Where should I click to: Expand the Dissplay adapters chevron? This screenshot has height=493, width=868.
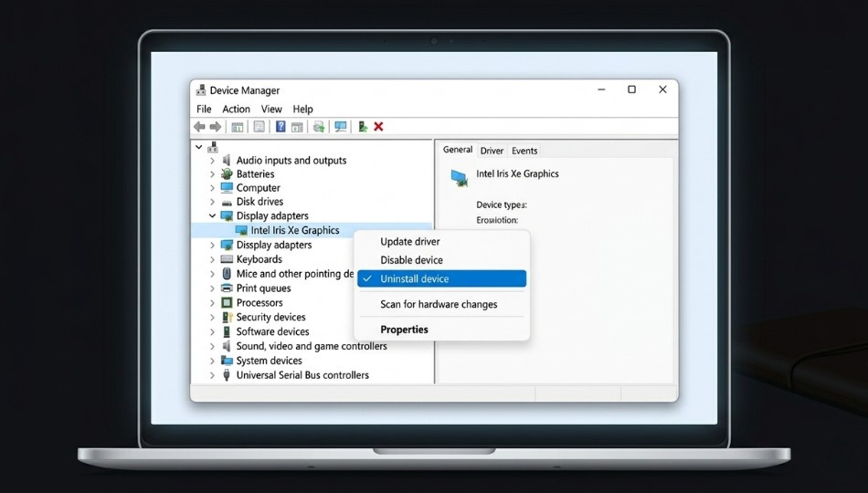tap(212, 245)
